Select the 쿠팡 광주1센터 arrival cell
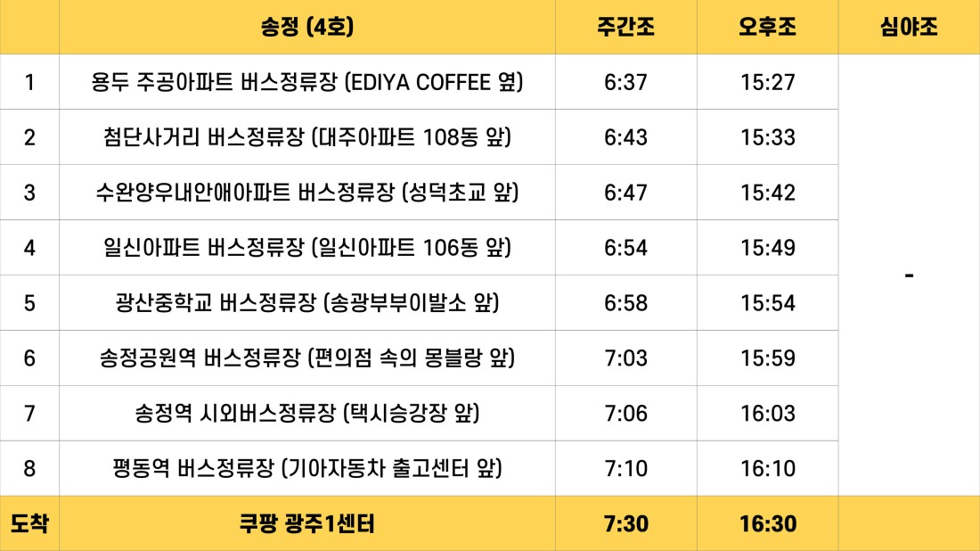 [306, 523]
